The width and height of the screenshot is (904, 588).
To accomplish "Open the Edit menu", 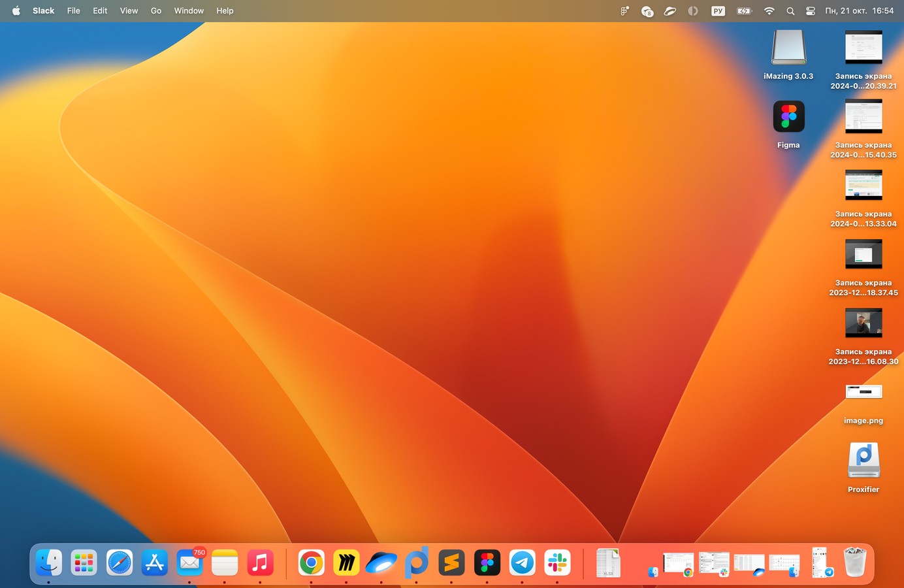I will 100,11.
